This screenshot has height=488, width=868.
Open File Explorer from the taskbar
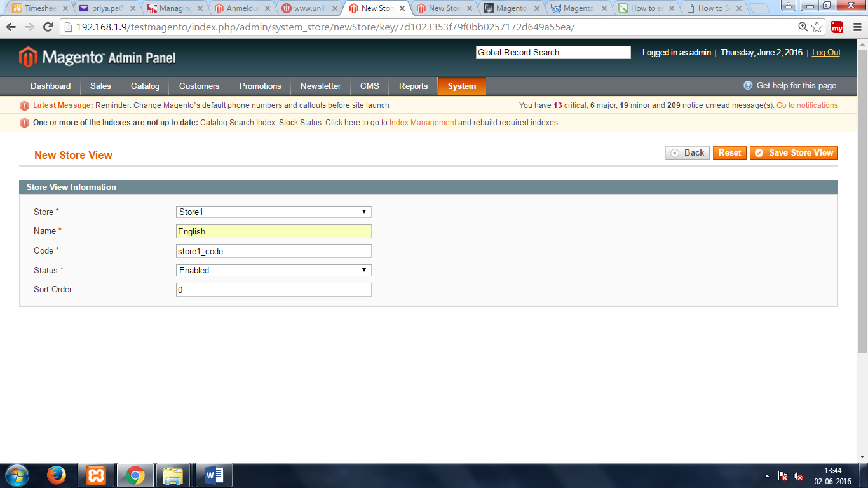[173, 475]
